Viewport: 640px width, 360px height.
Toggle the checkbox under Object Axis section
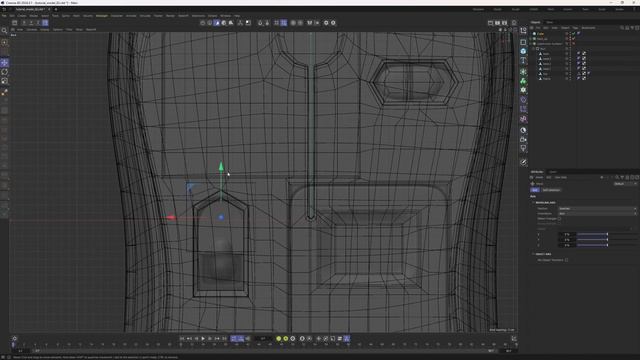point(567,260)
